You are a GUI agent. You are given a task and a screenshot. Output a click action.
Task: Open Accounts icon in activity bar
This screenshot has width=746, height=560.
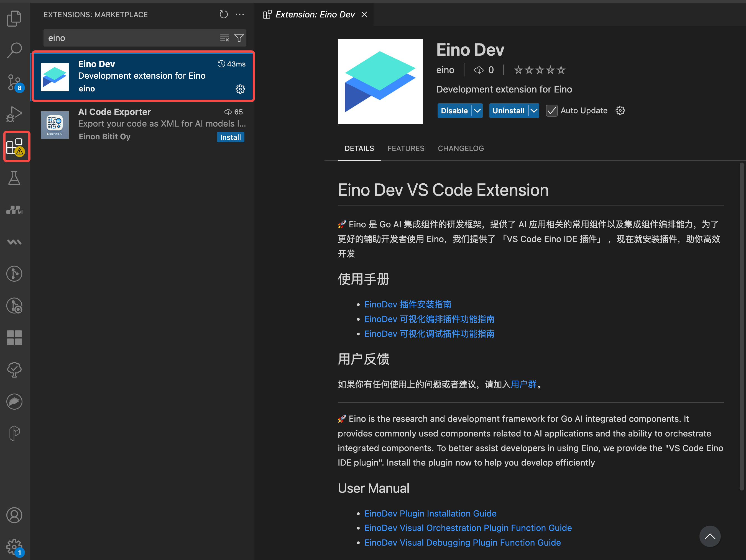coord(14,515)
